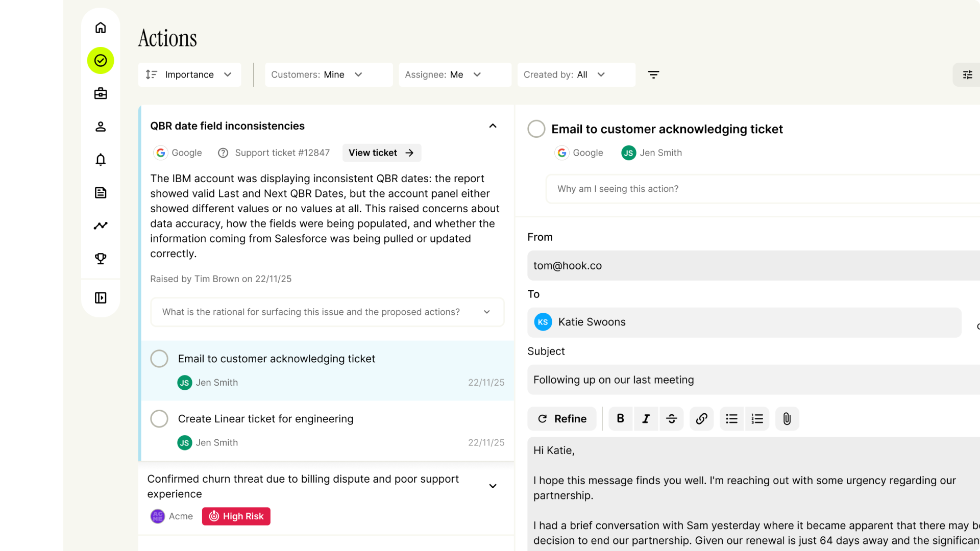The width and height of the screenshot is (980, 551).
Task: Click the View ticket button
Action: tap(381, 153)
